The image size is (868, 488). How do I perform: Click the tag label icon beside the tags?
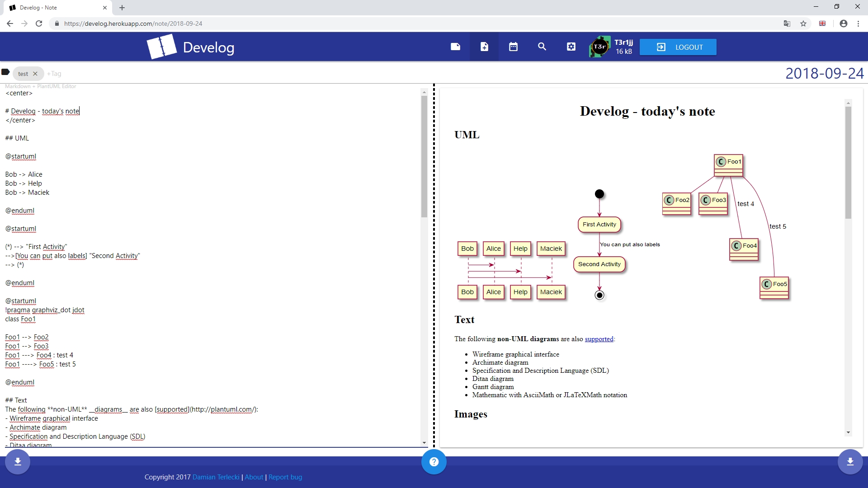[x=5, y=72]
